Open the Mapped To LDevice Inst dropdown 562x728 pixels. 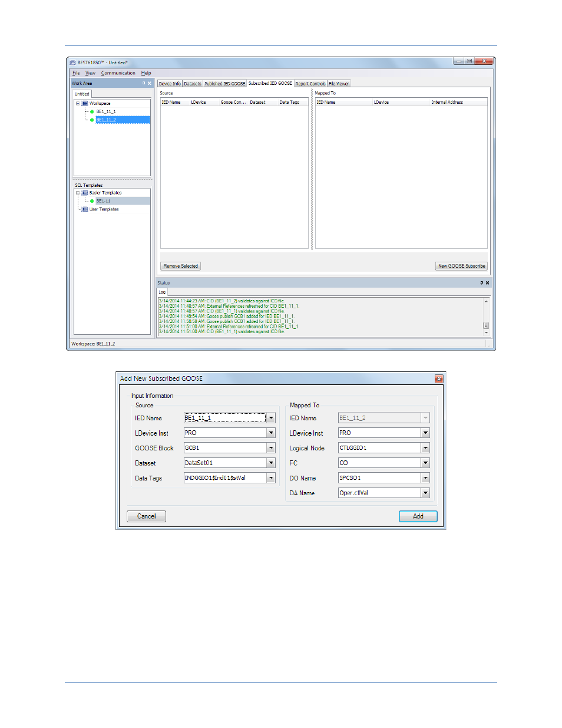[425, 433]
